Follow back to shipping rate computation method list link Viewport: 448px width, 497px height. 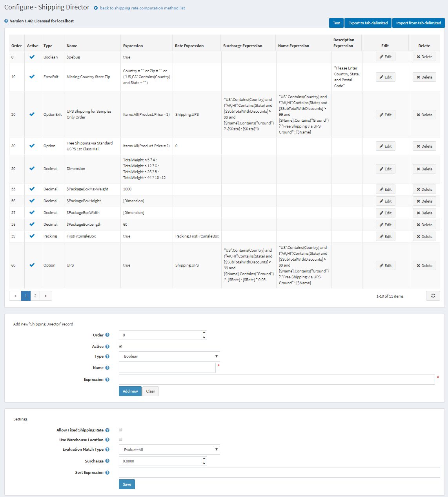pos(142,8)
